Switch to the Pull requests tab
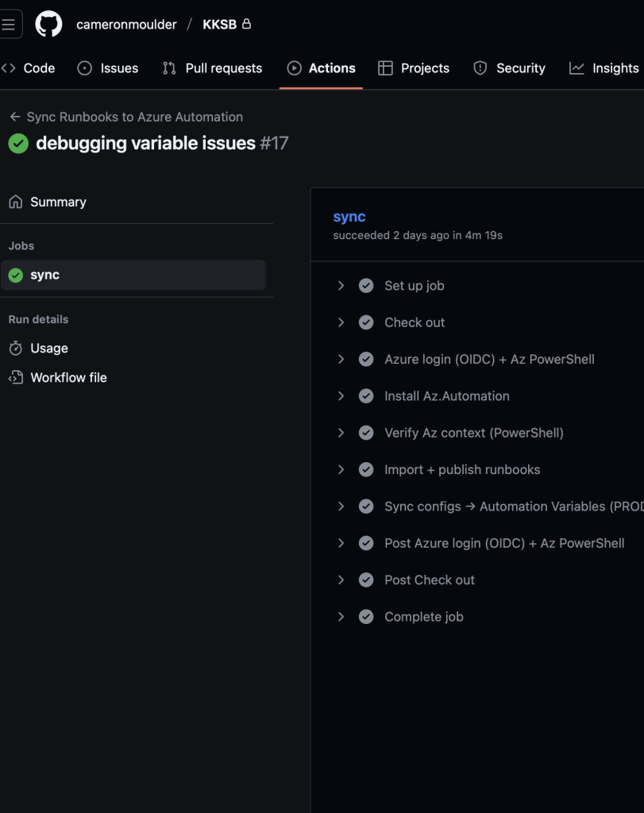Screen dimensions: 644x813 212,68
